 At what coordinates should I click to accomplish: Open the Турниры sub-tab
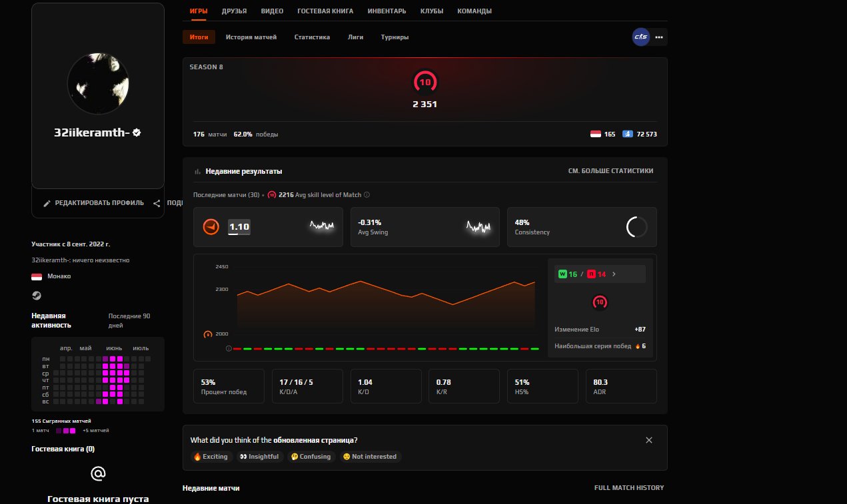[x=395, y=37]
